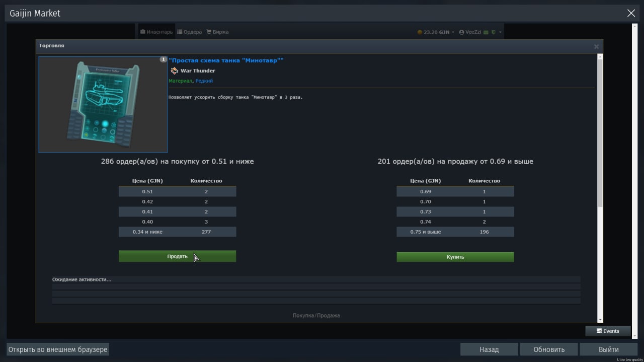Click the dialog vertical scrollbar thumb
The height and width of the screenshot is (362, 644).
point(600,133)
